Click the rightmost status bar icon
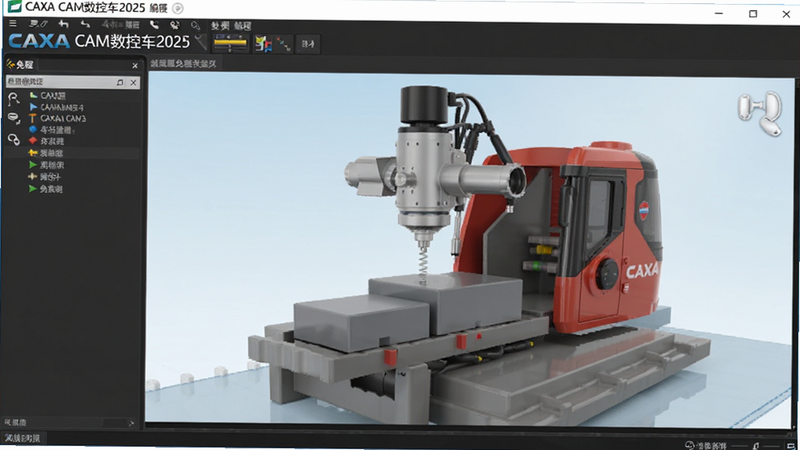This screenshot has width=800, height=450. click(x=791, y=446)
